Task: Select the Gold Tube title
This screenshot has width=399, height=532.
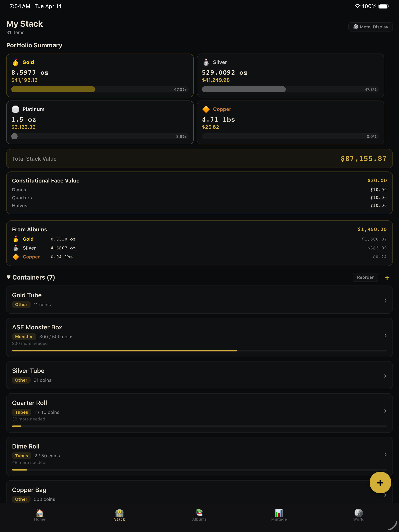Action: (27, 295)
